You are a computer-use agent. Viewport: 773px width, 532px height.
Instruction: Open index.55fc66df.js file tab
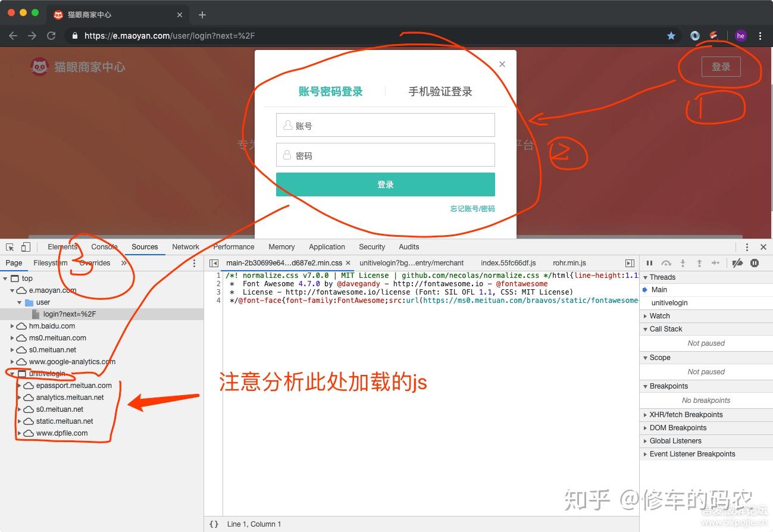click(509, 263)
